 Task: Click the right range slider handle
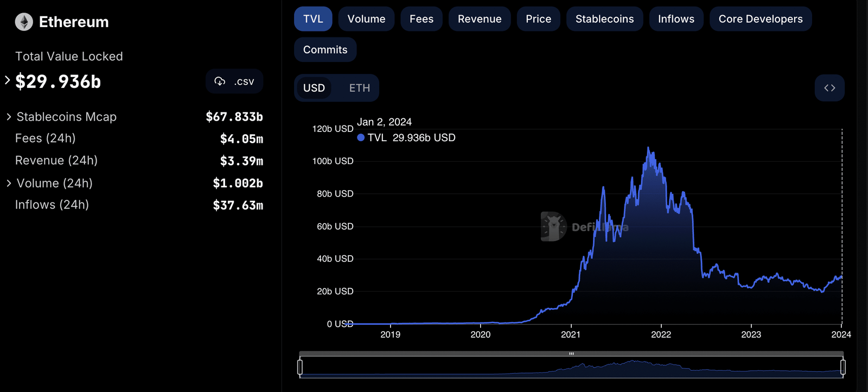coord(843,368)
